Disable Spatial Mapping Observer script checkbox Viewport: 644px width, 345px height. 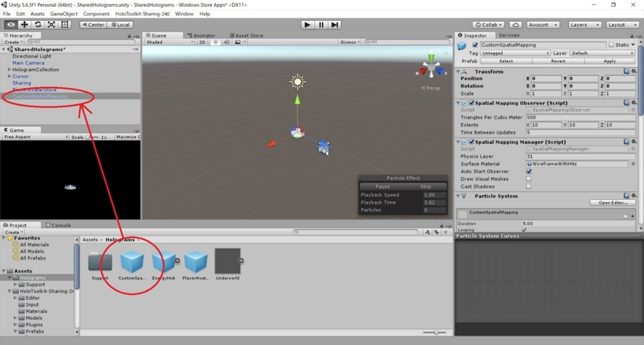472,103
